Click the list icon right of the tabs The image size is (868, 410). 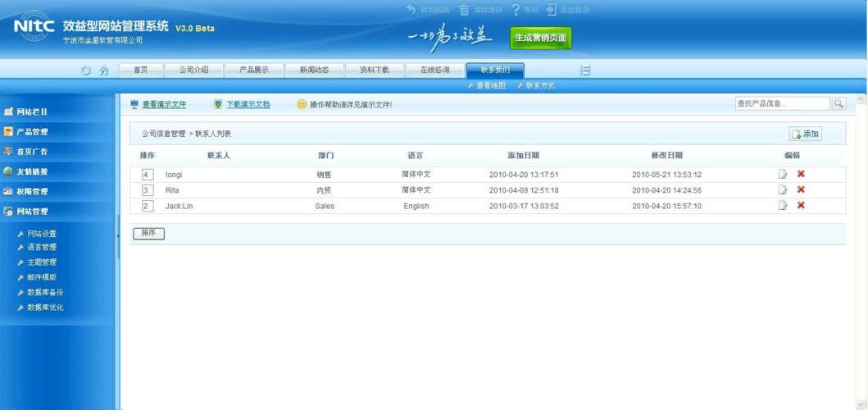(x=585, y=70)
